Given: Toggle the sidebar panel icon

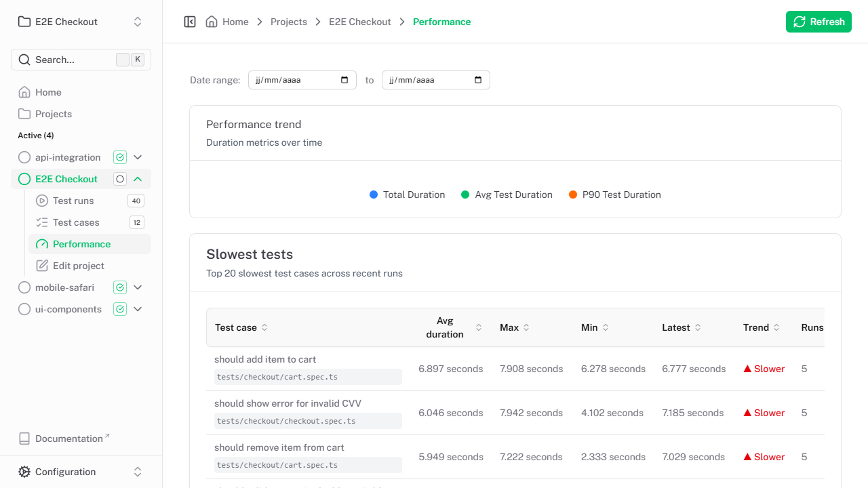Looking at the screenshot, I should click(x=190, y=22).
